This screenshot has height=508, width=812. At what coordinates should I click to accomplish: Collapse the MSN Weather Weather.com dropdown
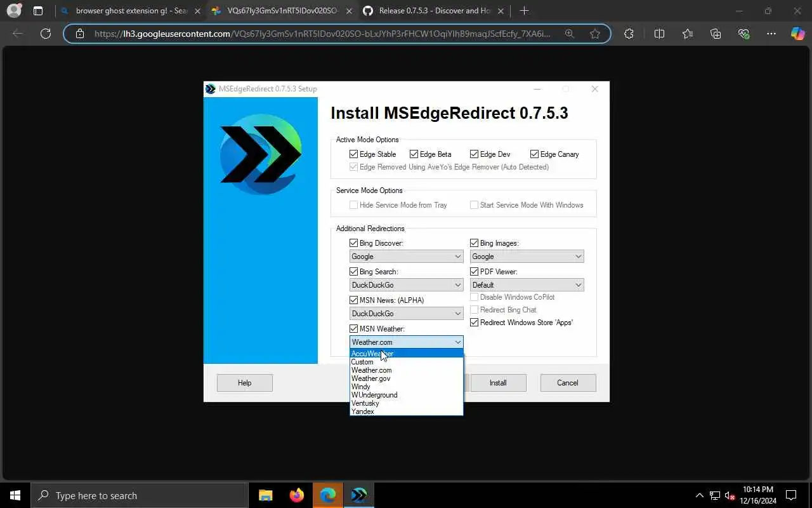(x=406, y=342)
